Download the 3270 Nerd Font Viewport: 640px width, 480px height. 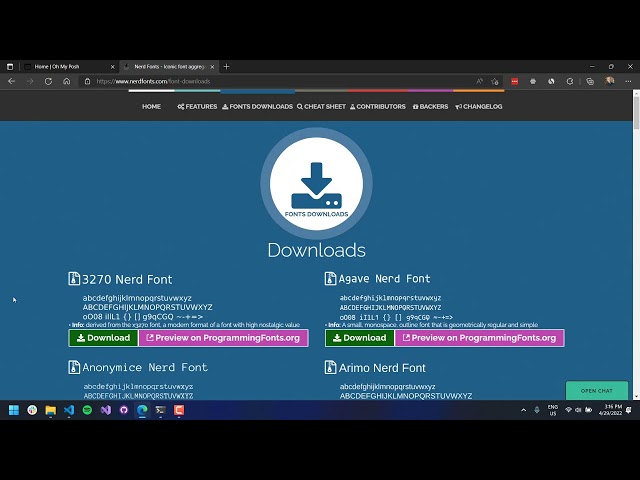(x=103, y=338)
